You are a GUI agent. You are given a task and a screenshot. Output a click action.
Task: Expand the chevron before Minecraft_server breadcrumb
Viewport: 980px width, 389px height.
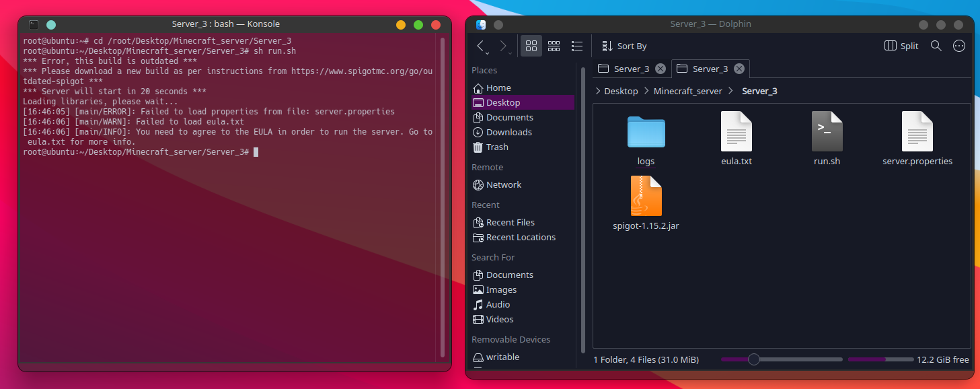pyautogui.click(x=646, y=91)
